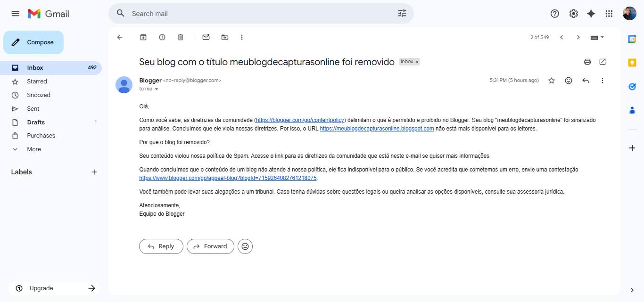Report this message as spam
644x302 pixels.
click(162, 37)
